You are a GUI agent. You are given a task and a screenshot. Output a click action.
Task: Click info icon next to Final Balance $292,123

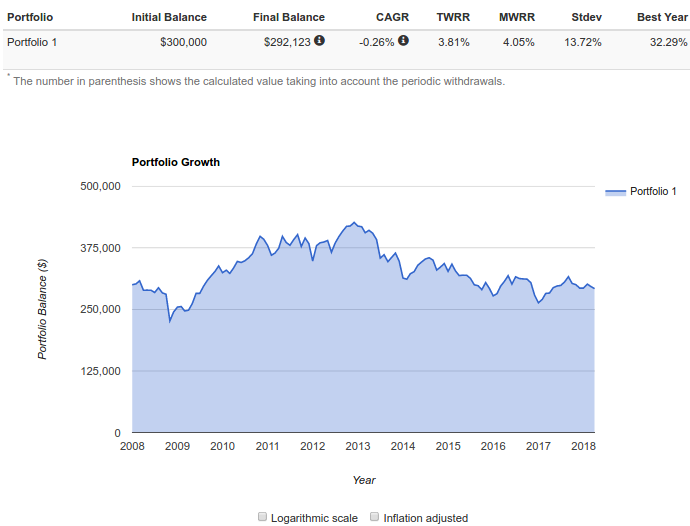coord(319,40)
